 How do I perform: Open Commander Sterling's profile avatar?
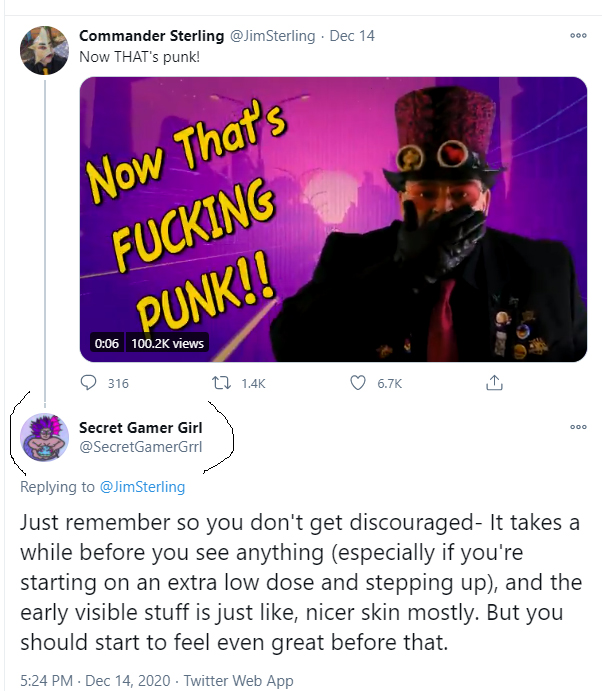point(44,49)
